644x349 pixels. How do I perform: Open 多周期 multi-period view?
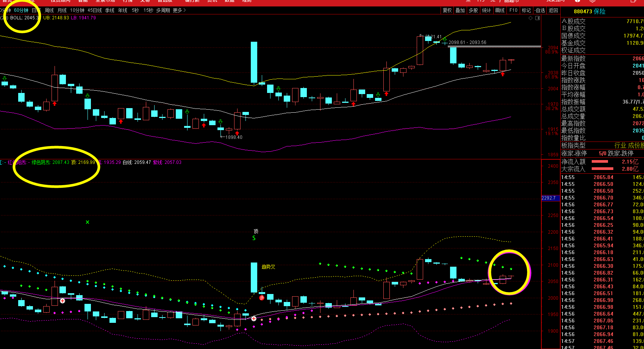click(x=163, y=10)
